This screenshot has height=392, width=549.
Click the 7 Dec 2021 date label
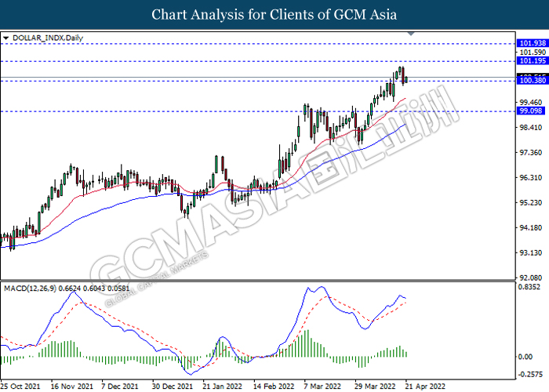tap(120, 386)
